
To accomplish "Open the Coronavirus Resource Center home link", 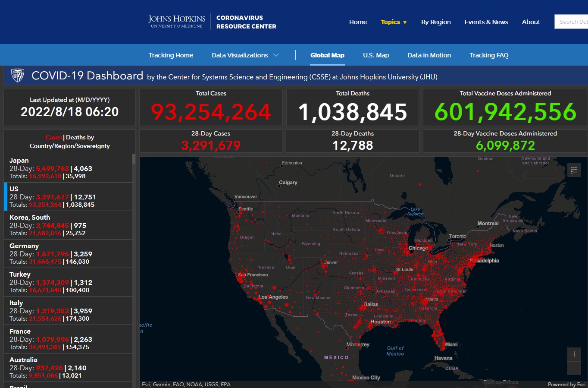I will click(x=246, y=22).
